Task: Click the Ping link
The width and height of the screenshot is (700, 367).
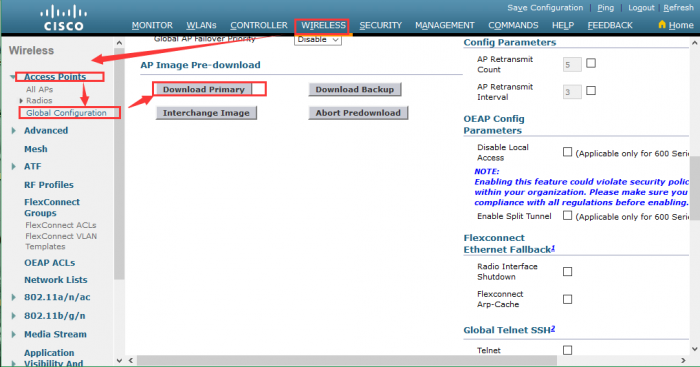Action: point(605,8)
